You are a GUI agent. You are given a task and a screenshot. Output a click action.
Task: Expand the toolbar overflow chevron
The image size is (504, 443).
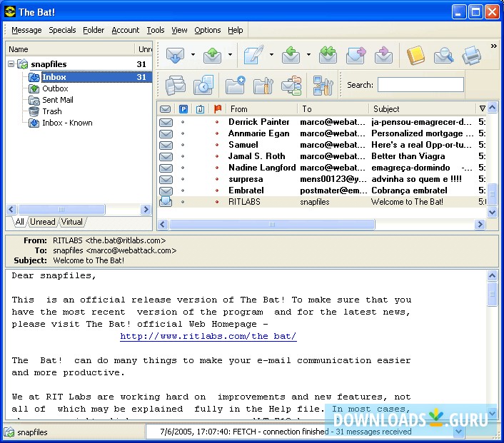click(493, 46)
